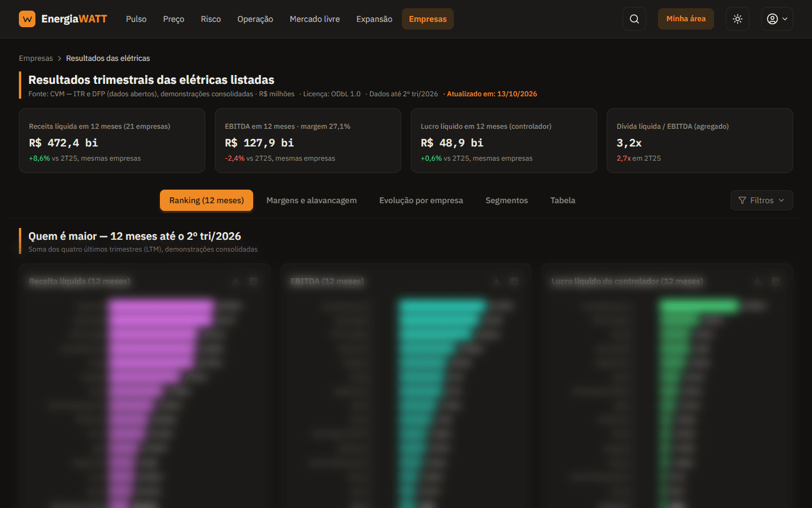Go to the Tabela tab
The width and height of the screenshot is (812, 508).
point(563,200)
